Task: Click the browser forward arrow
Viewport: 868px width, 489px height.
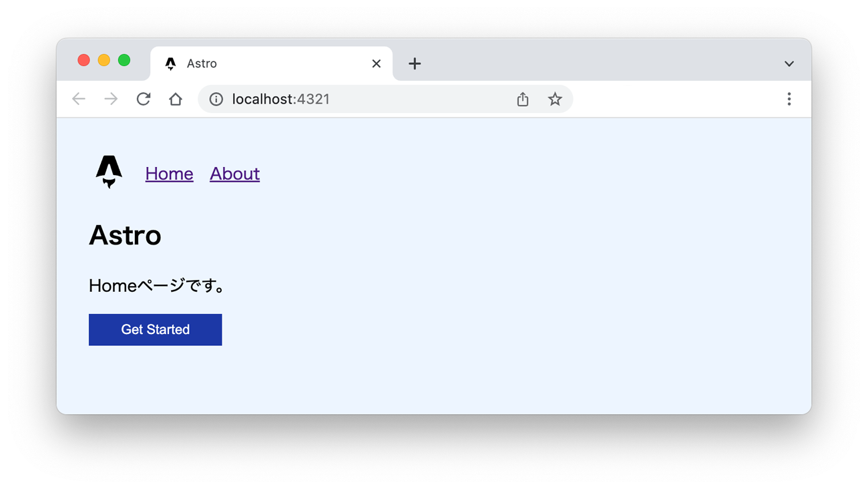Action: pos(110,98)
